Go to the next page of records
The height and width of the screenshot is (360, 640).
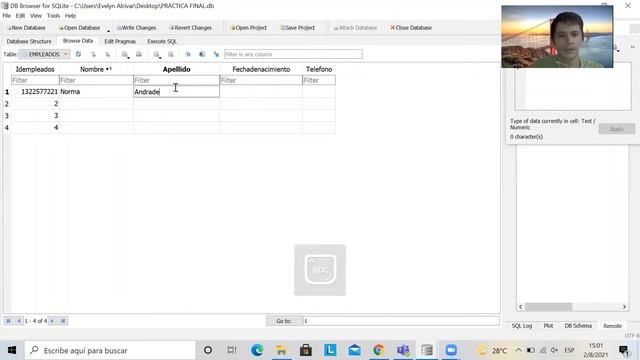click(52, 321)
